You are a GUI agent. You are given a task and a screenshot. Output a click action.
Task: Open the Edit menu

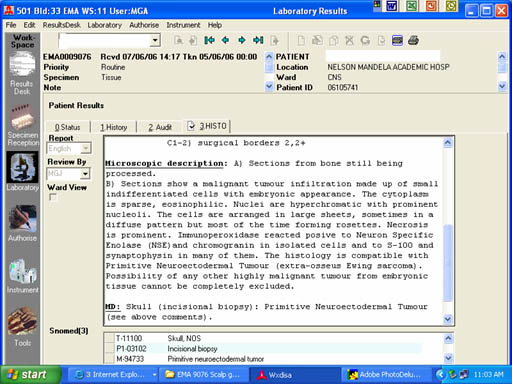click(29, 25)
